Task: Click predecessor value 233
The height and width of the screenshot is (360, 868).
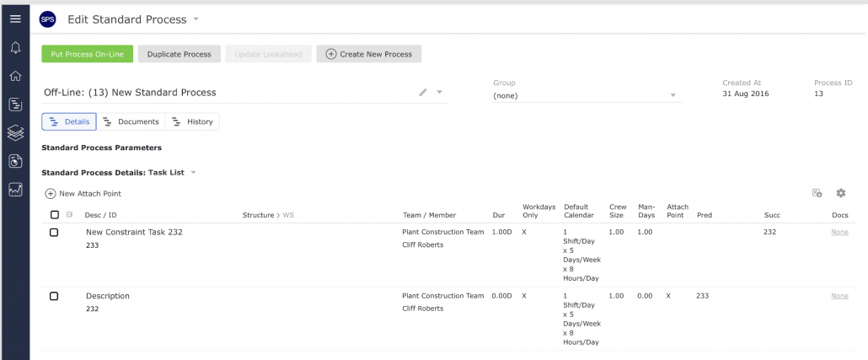Action: pos(703,296)
